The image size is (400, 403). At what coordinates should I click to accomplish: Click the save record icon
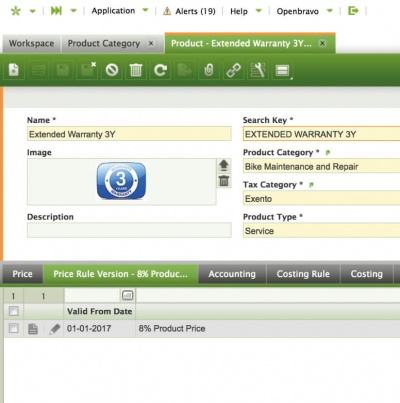click(63, 70)
